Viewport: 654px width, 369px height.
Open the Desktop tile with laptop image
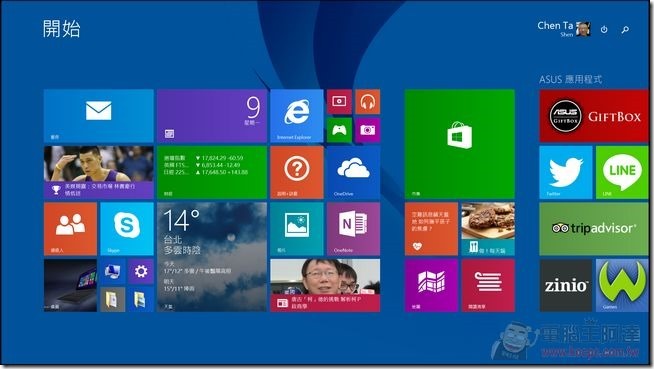[70, 285]
